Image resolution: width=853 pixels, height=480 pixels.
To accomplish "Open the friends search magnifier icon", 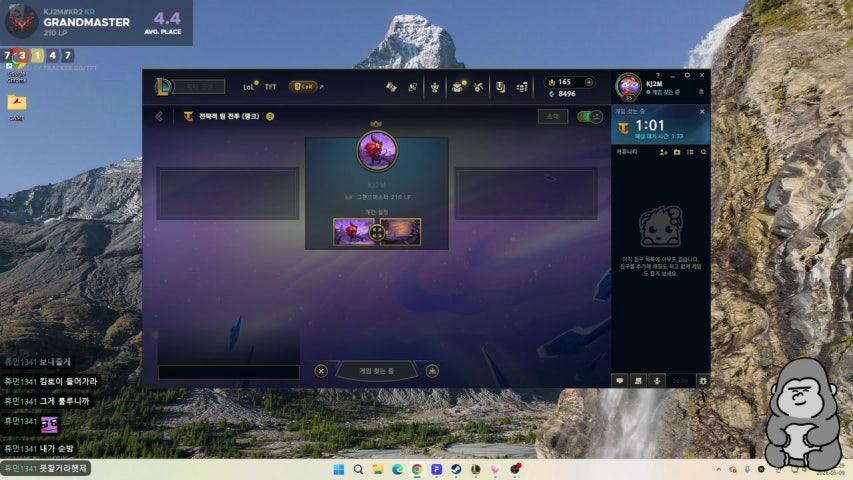I will click(703, 152).
